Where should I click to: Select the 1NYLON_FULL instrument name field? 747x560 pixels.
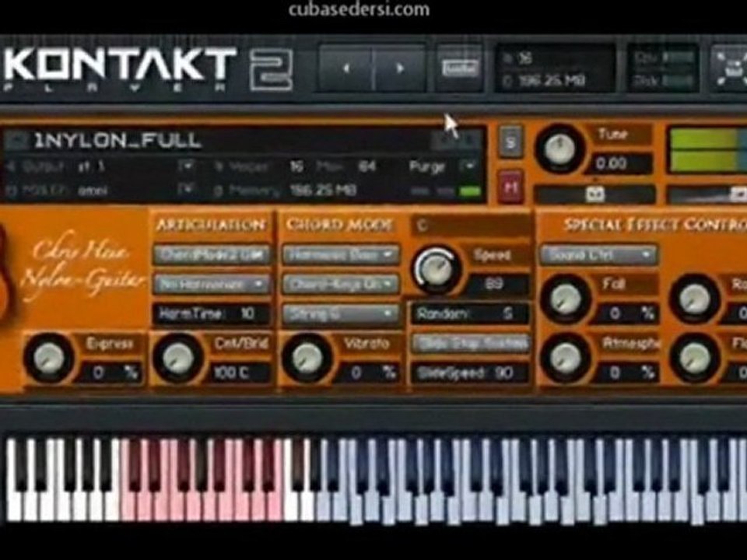117,141
